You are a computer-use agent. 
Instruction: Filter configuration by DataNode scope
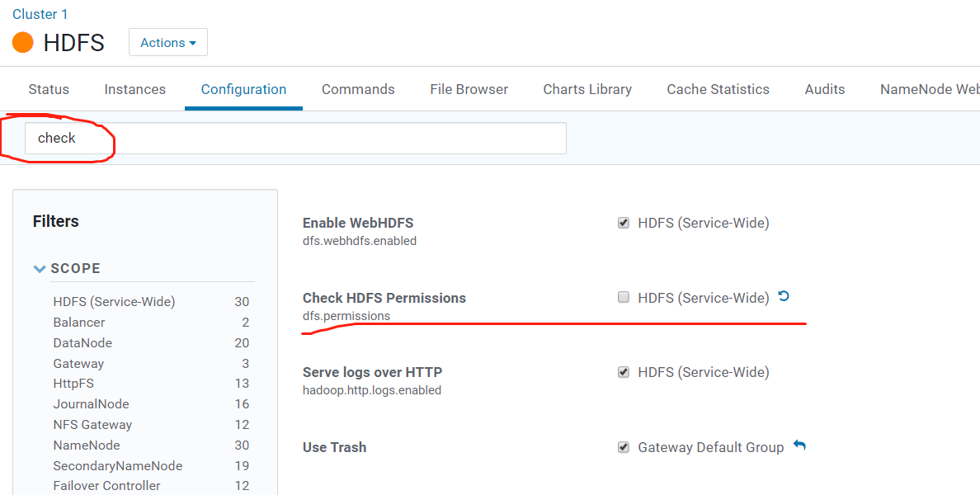coord(81,342)
